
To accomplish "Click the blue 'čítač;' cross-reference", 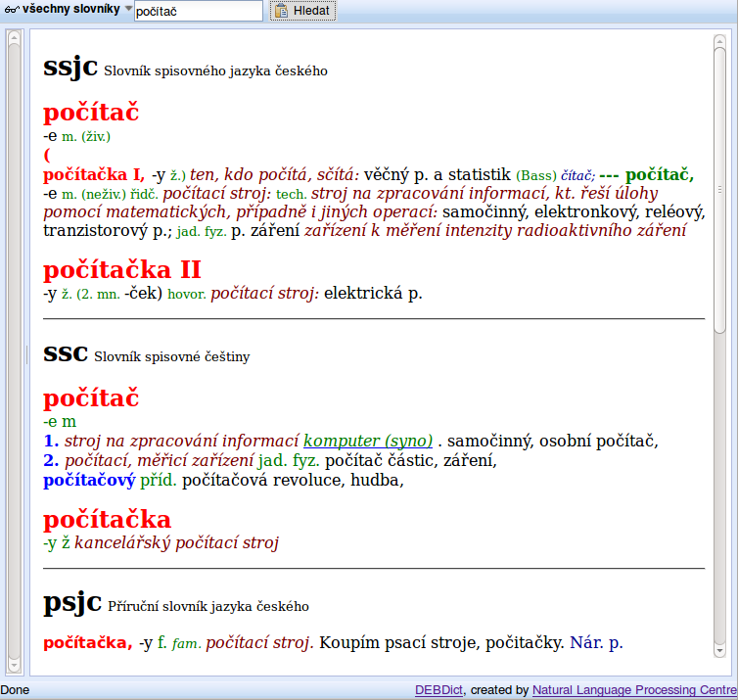I will click(578, 176).
